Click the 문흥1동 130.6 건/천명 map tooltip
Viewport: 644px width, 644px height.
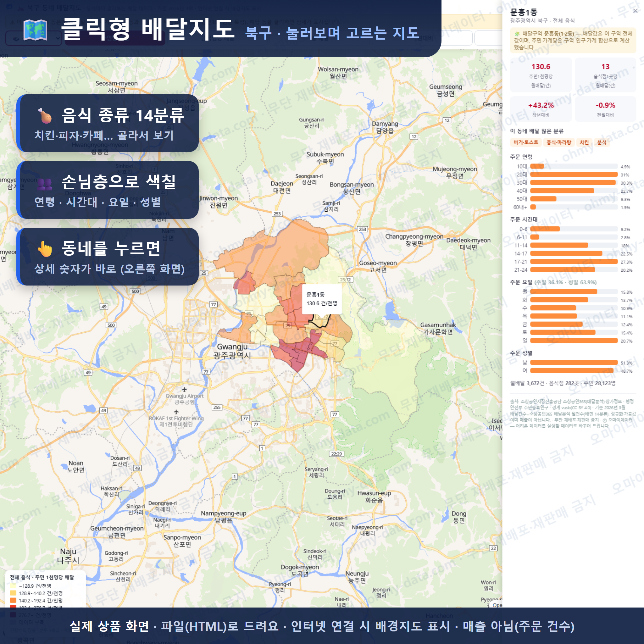[x=322, y=299]
